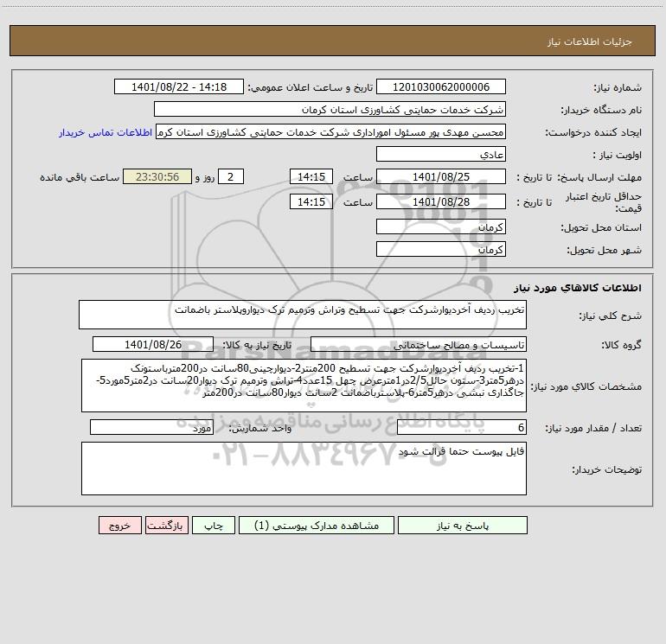Screen dimensions: 666x644
Task: Click label مهلت ارسال پاسخ
Action: [x=599, y=177]
